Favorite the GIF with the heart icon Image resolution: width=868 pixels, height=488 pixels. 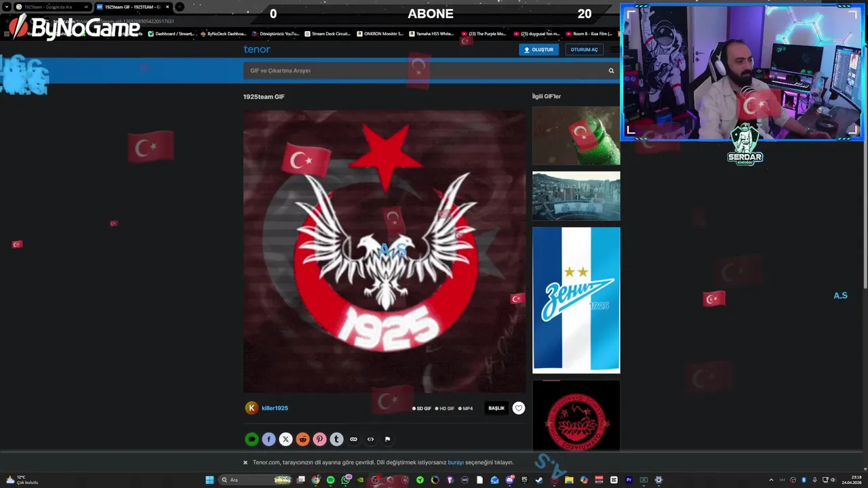(519, 408)
